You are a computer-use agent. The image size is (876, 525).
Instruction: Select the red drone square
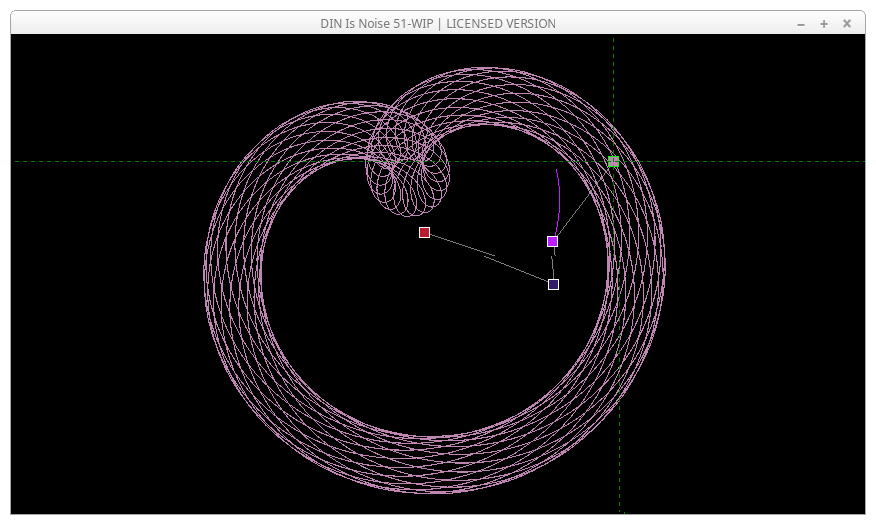(x=424, y=233)
